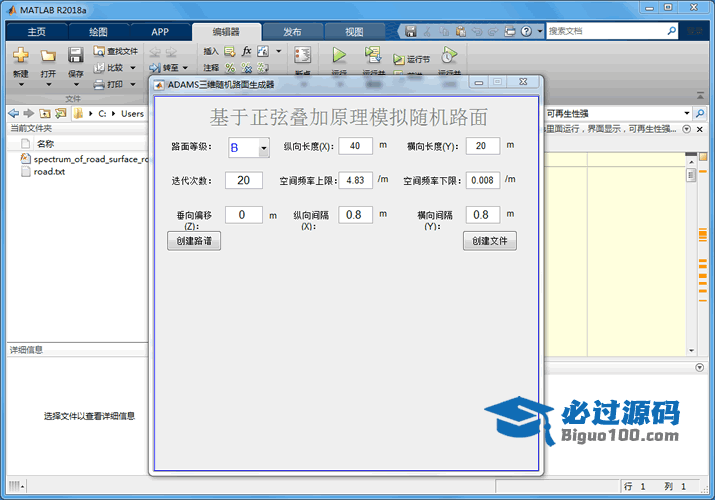Viewport: 715px width, 500px height.
Task: Expand the Compare (比较) dropdown arrow
Action: (133, 68)
